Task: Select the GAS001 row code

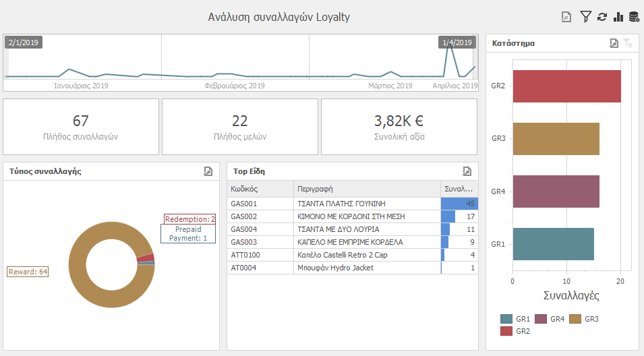Action: [x=244, y=204]
